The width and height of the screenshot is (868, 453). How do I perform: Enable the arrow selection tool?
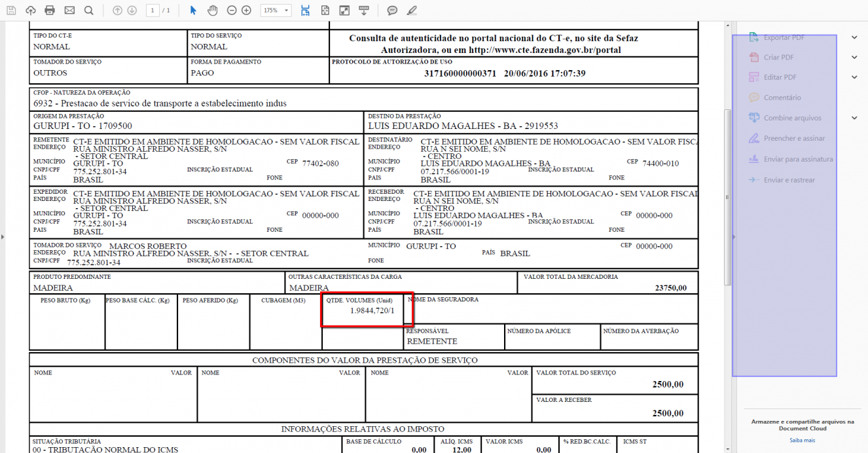point(193,10)
